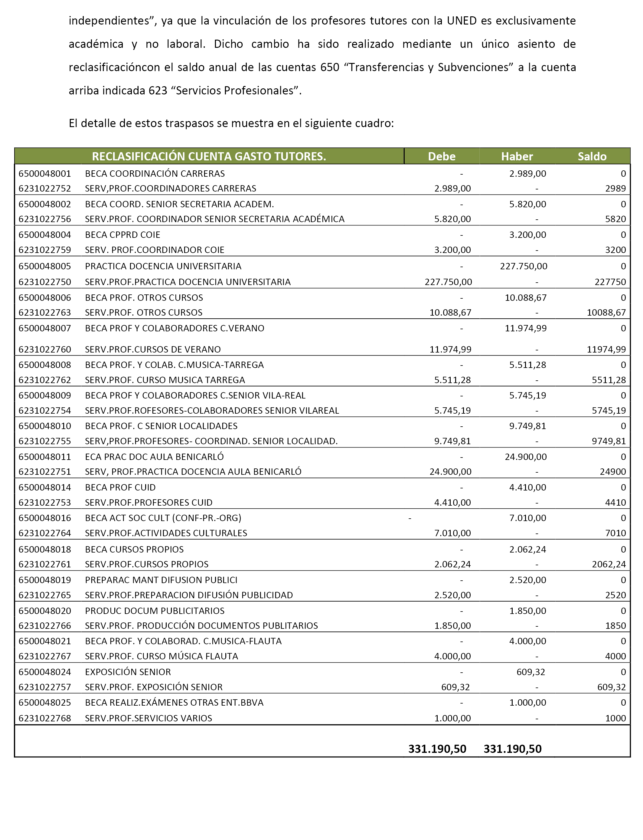Select the sentence El detalle de estos traspasos
643x840 pixels.
click(x=231, y=123)
